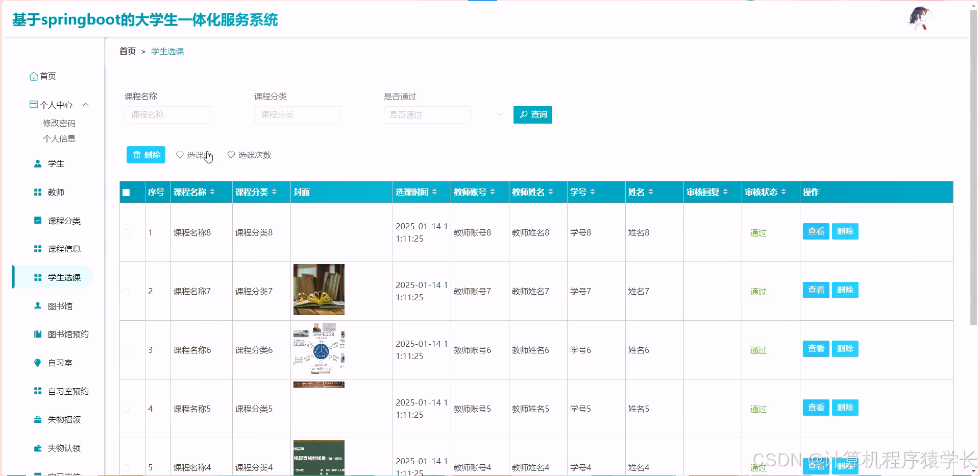
Task: Click the 通过 link on the first row
Action: coord(757,232)
